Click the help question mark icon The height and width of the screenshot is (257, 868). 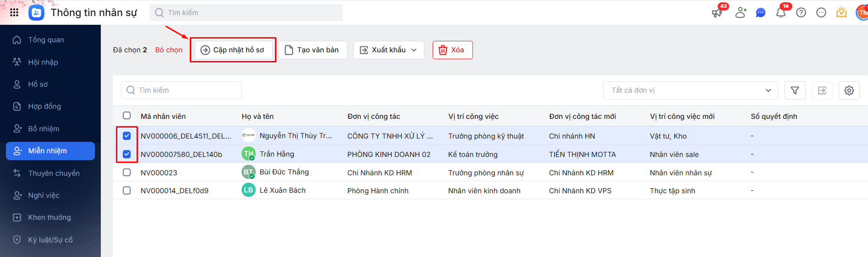[801, 13]
